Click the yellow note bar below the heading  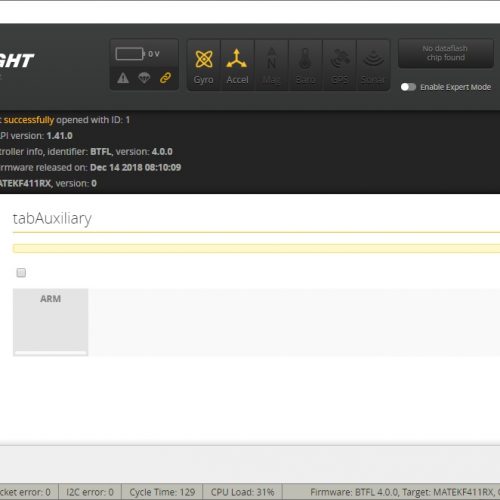pos(256,248)
